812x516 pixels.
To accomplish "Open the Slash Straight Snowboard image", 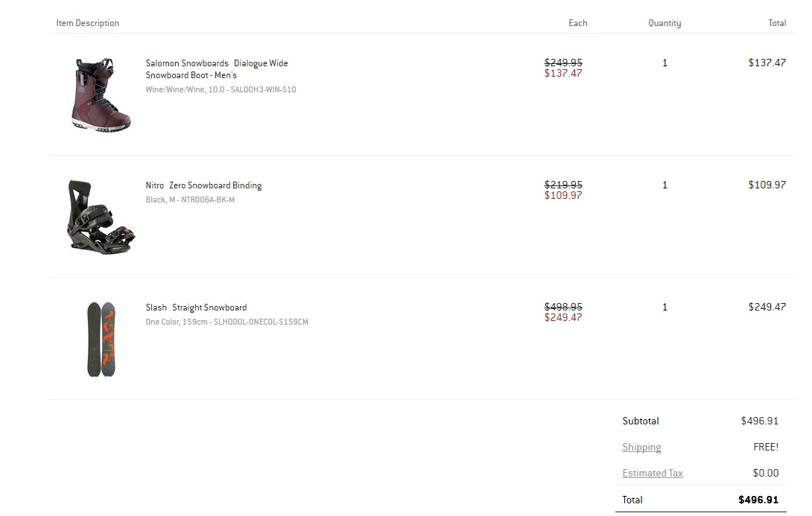I will (x=101, y=340).
